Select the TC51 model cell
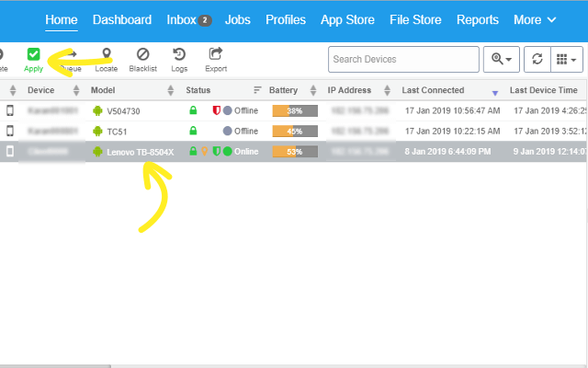The width and height of the screenshot is (588, 368). point(117,132)
